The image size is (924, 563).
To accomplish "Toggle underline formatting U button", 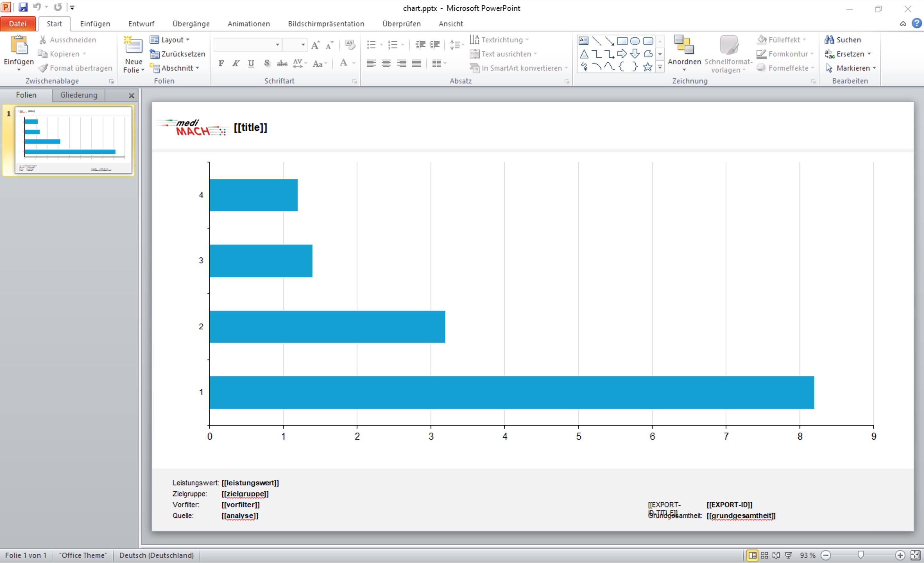I will pos(251,63).
